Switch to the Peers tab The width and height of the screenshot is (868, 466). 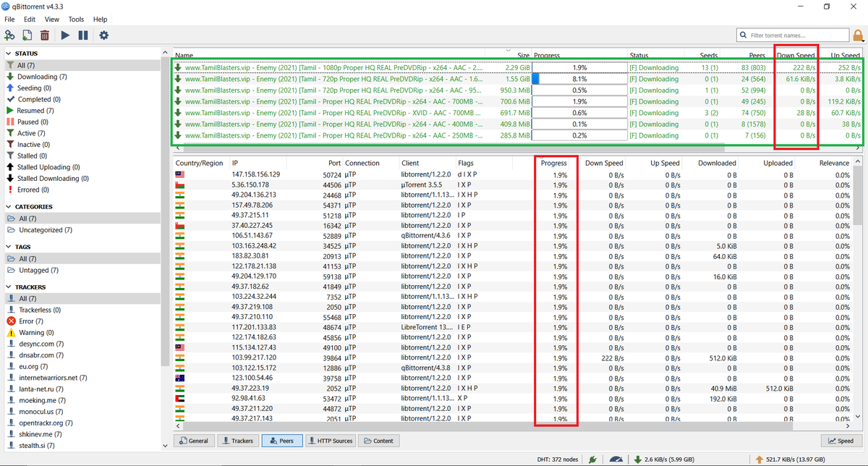[281, 441]
